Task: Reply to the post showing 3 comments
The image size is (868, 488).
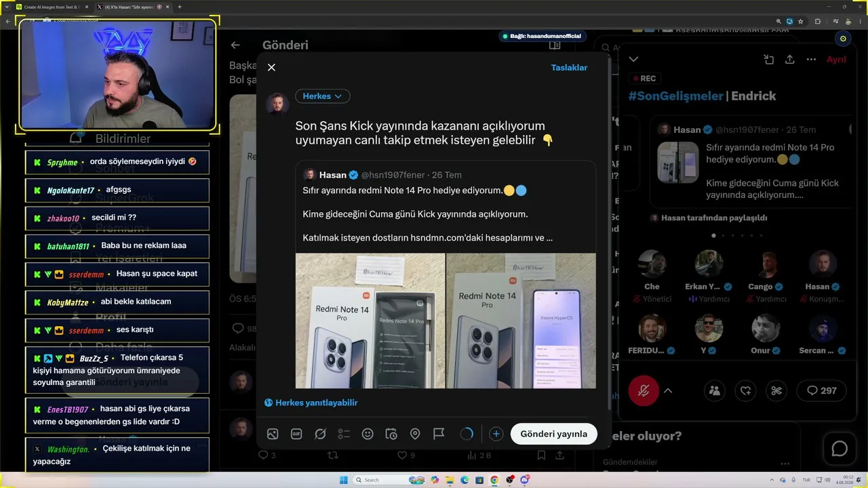Action: [267, 455]
